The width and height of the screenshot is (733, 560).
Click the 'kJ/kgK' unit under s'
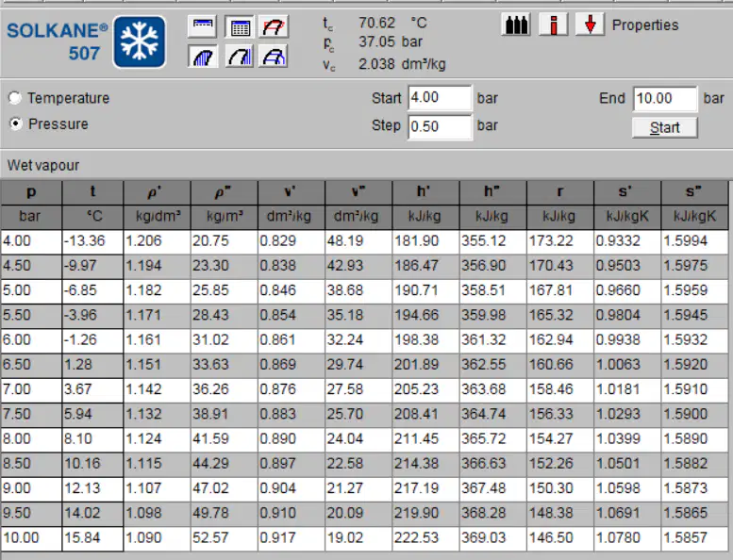(627, 217)
